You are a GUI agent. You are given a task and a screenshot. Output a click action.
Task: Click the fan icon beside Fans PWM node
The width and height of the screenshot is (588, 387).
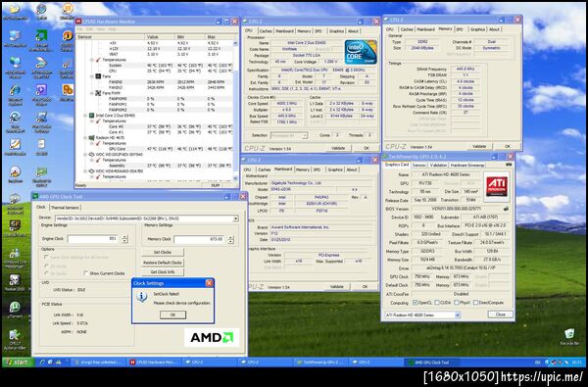click(x=98, y=93)
